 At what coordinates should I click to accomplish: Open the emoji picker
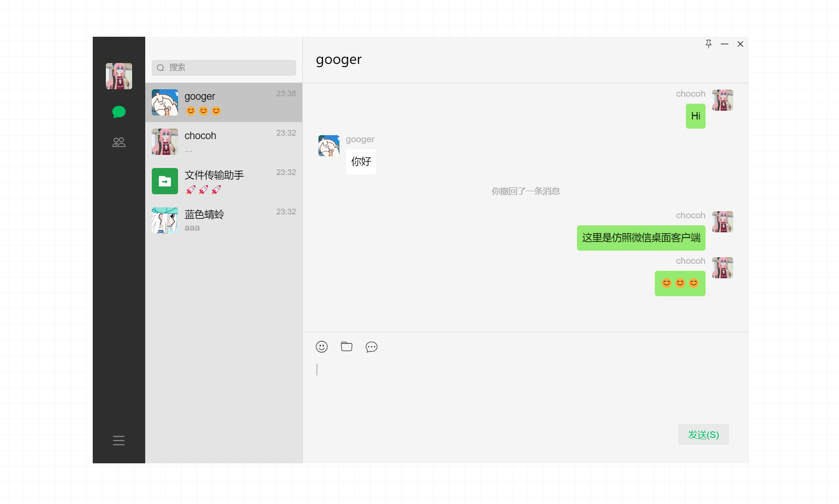tap(322, 347)
